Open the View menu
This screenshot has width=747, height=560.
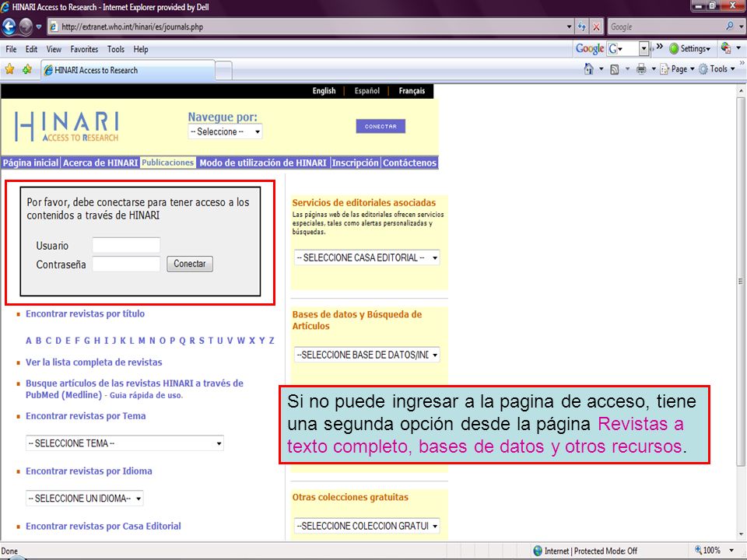[54, 49]
